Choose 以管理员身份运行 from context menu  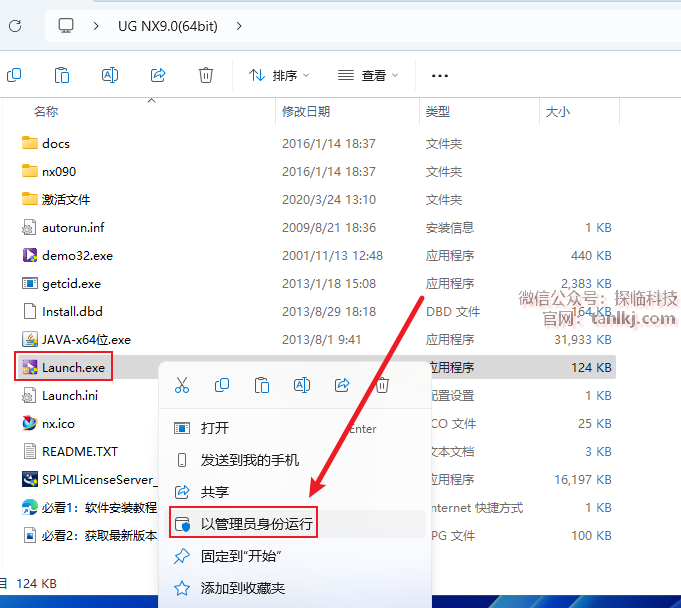pos(258,523)
